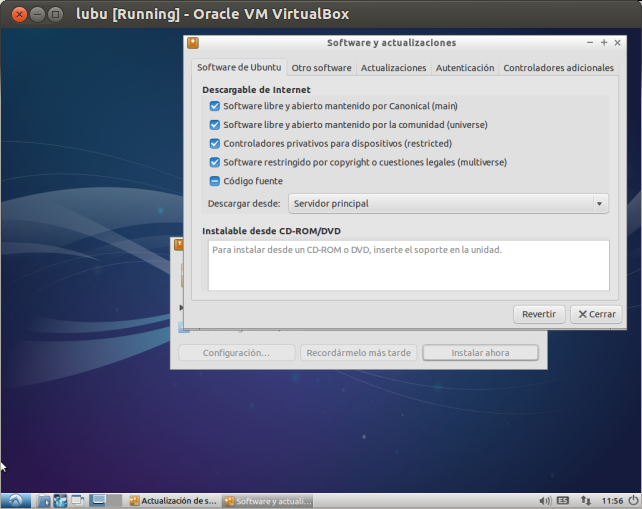Open the Actualizaciones tab

click(x=393, y=68)
